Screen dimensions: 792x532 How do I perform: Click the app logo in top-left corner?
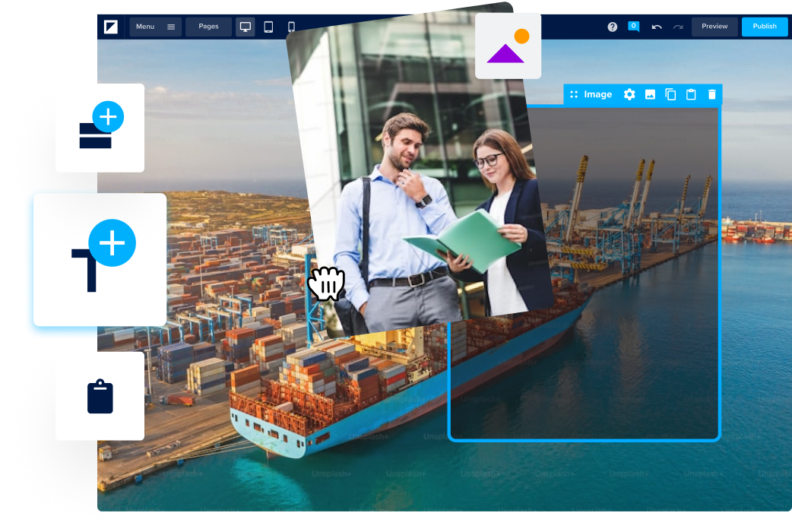tap(111, 27)
